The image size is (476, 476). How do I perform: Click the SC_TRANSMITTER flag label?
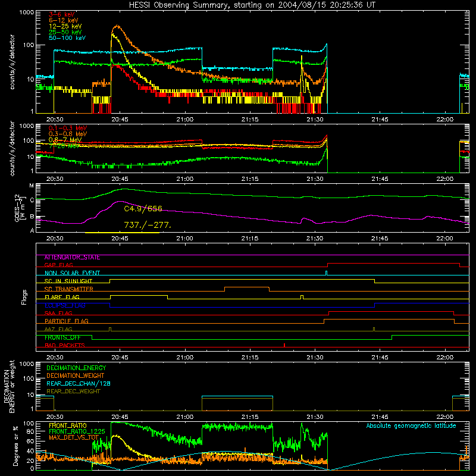coord(69,289)
